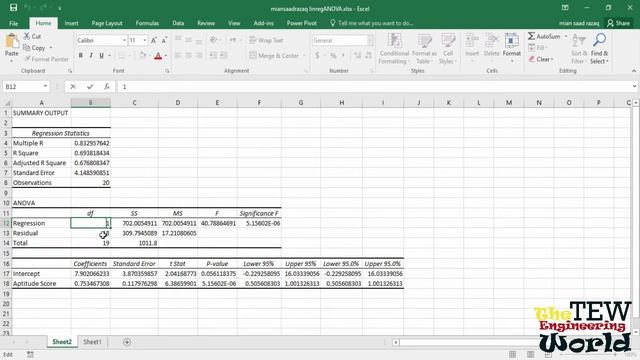Confirm the cell entry with the checkmark icon
This screenshot has width=640, height=360.
(90, 87)
